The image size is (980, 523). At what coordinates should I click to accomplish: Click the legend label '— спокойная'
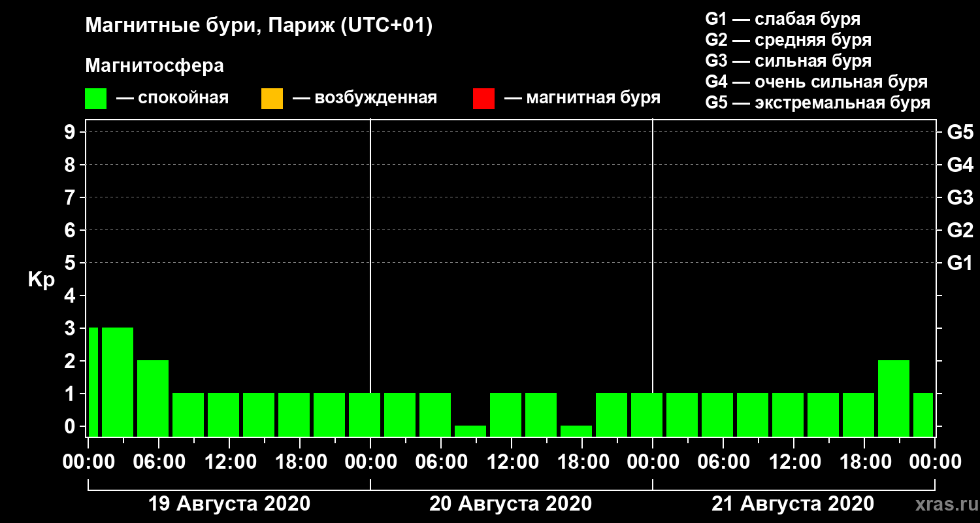(172, 99)
